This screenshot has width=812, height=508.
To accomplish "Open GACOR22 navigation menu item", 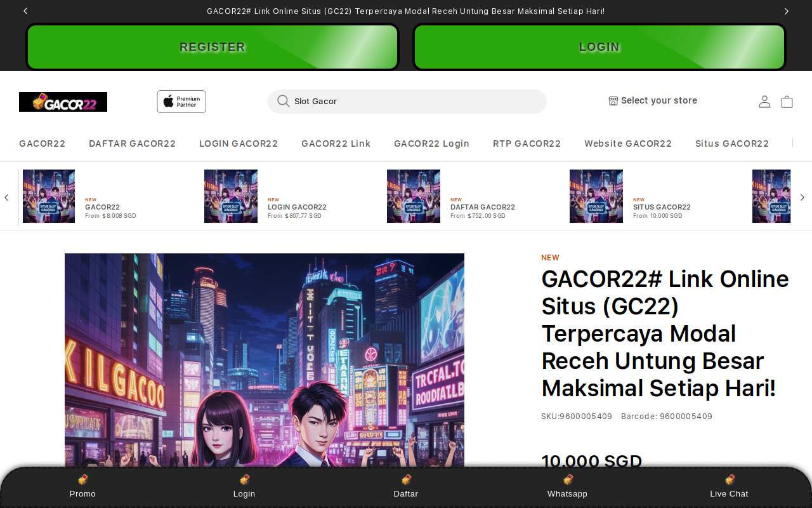I will pos(43,144).
